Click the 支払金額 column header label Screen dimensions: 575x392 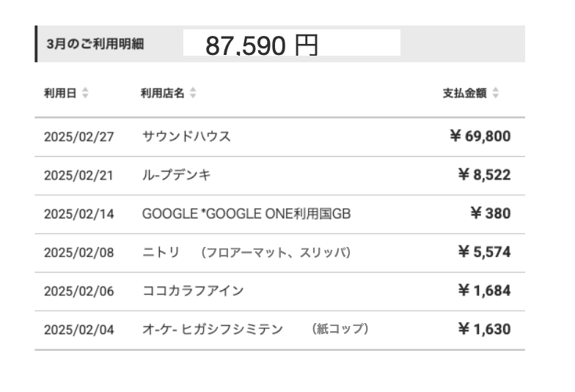[x=464, y=93]
